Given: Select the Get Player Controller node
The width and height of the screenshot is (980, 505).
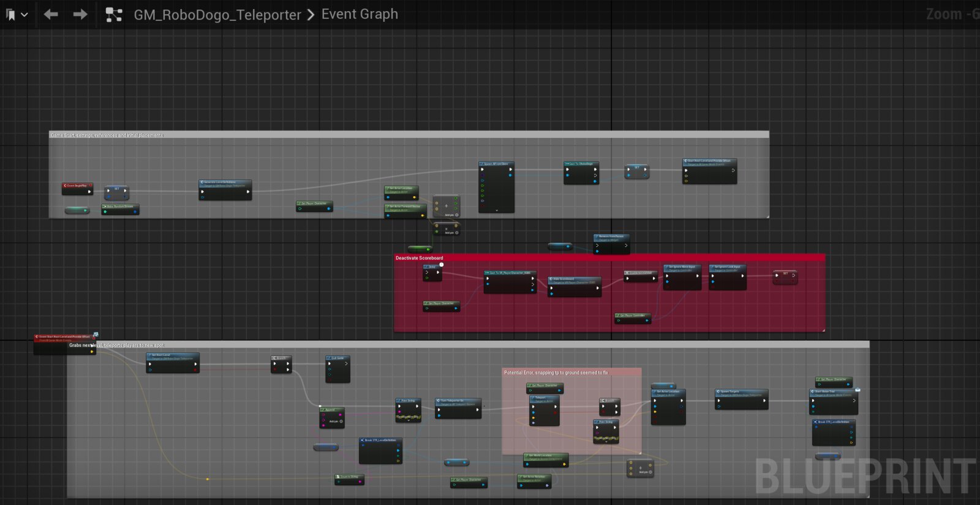Looking at the screenshot, I should pyautogui.click(x=633, y=318).
